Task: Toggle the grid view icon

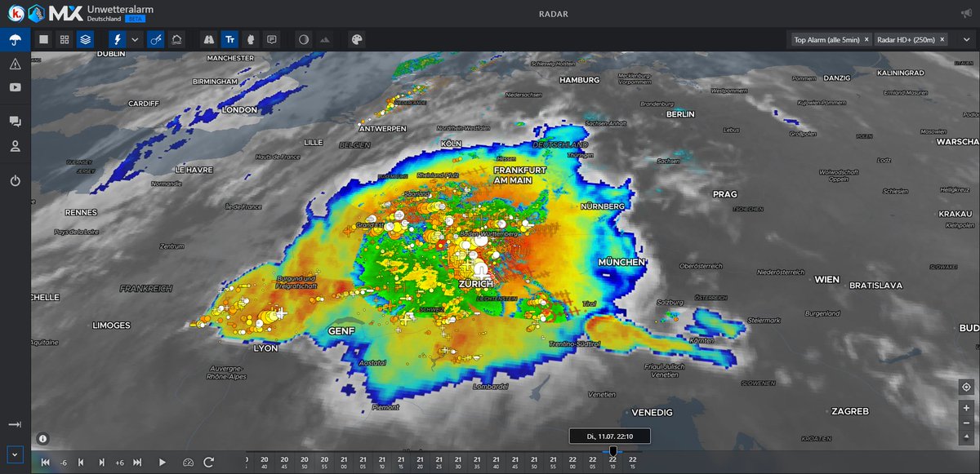Action: pyautogui.click(x=64, y=39)
